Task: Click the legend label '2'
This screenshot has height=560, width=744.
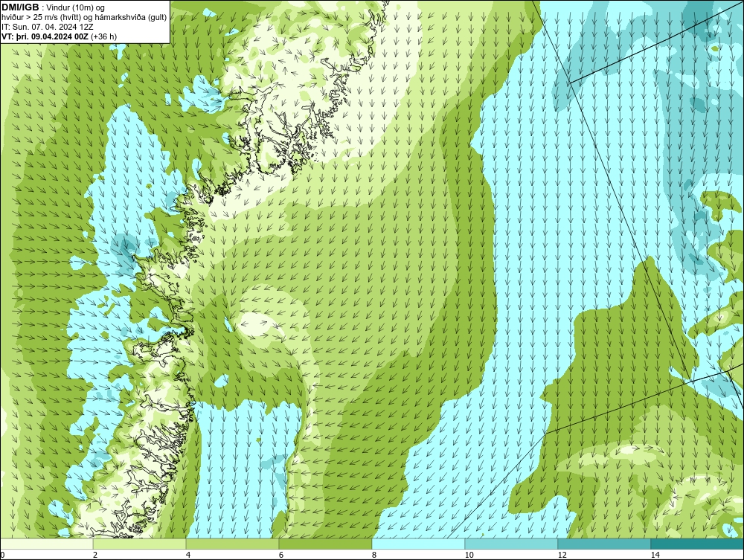Action: point(95,555)
